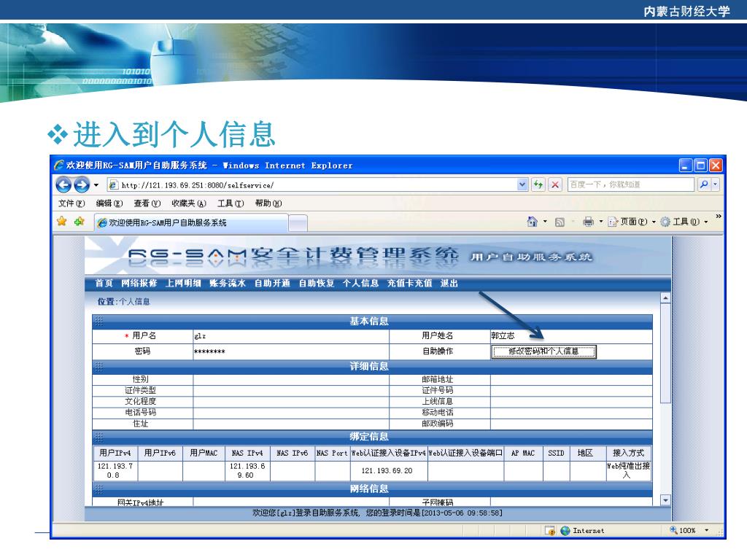This screenshot has height=560, width=747.
Task: Click the 修改密码和个人信息 button
Action: 543,351
